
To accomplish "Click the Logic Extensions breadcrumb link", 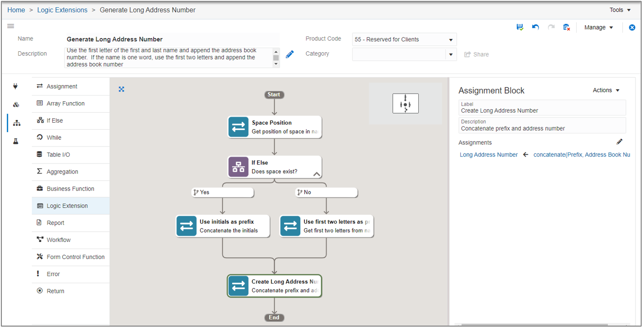I will tap(62, 10).
